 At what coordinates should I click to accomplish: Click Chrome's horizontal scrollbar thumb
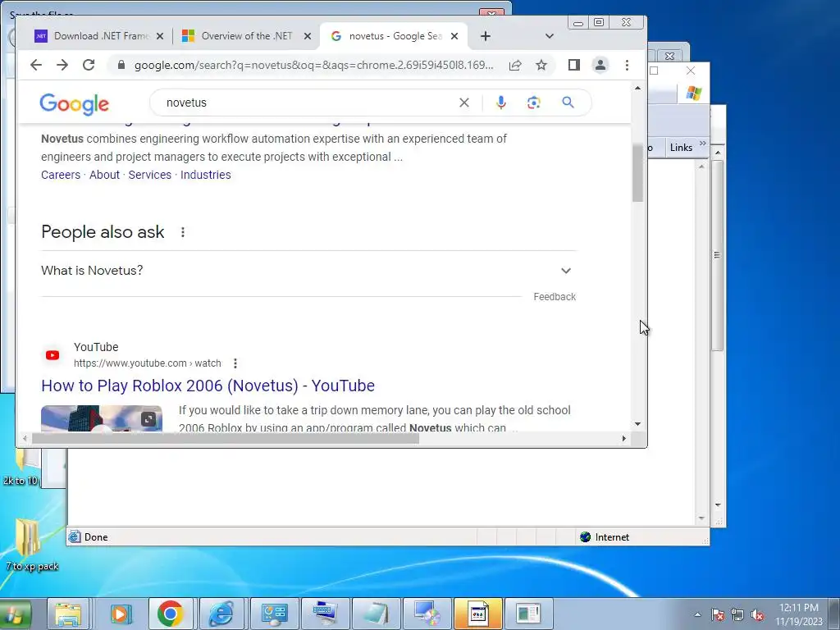click(225, 438)
